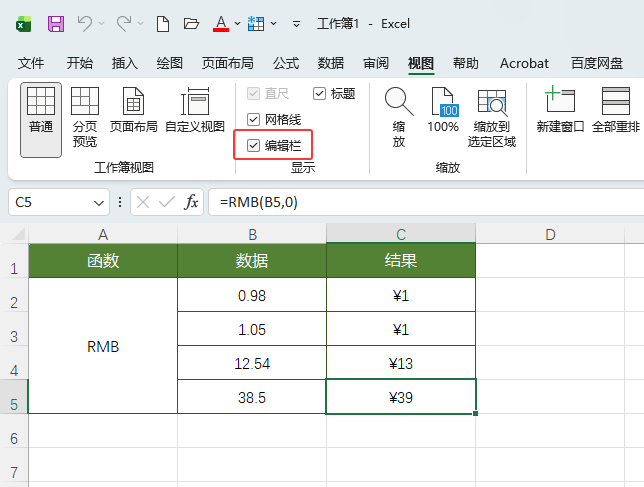Viewport: 644px width, 487px height.
Task: Click 缩放到选定区域 zoom to selection
Action: click(492, 117)
